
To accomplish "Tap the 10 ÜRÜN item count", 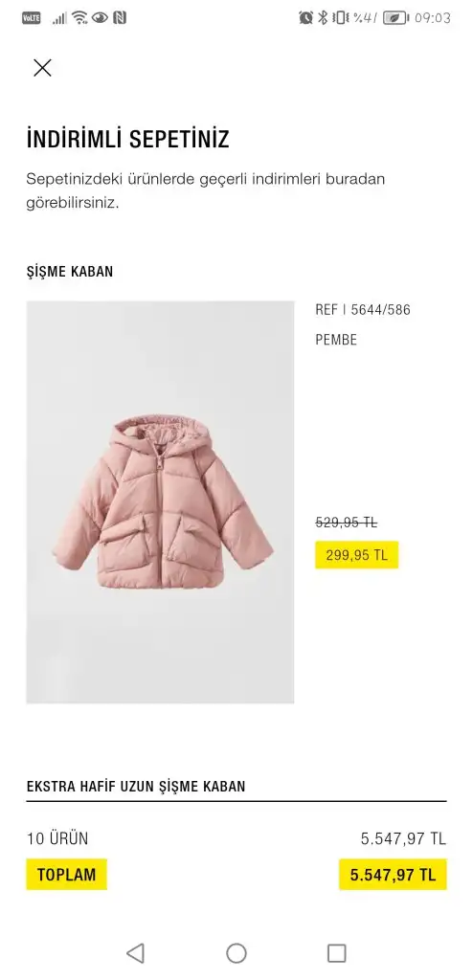I will (x=57, y=838).
